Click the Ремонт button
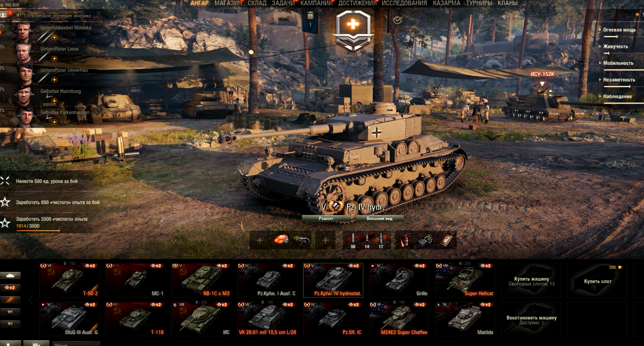The width and height of the screenshot is (644, 346). [327, 218]
